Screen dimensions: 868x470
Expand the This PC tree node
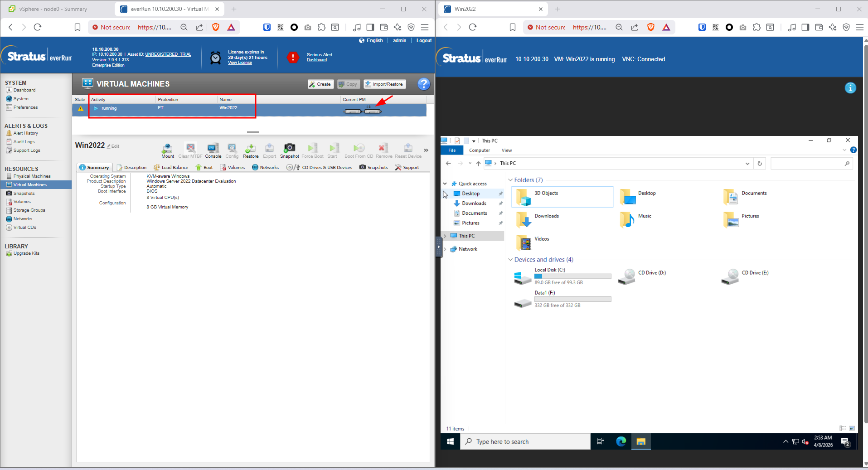coord(445,236)
